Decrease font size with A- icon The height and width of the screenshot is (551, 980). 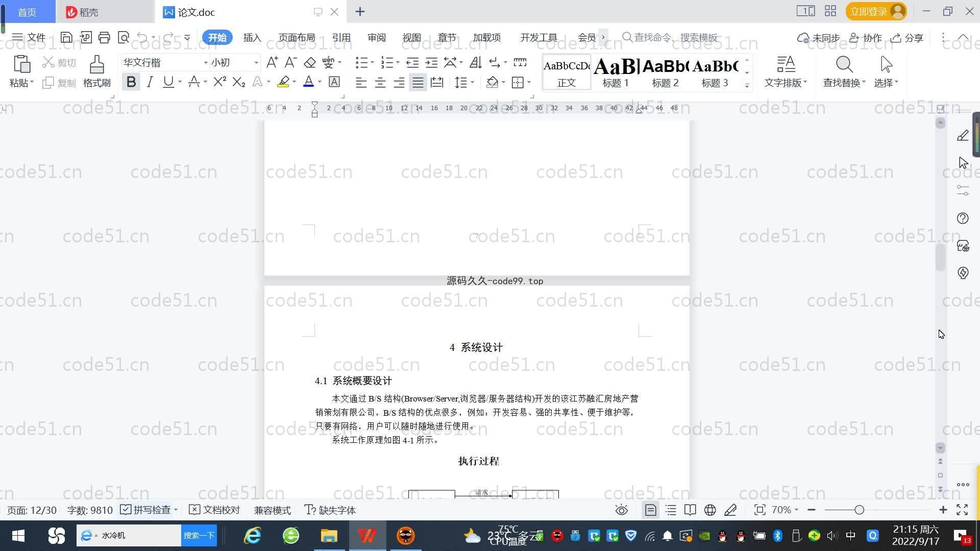tap(290, 62)
